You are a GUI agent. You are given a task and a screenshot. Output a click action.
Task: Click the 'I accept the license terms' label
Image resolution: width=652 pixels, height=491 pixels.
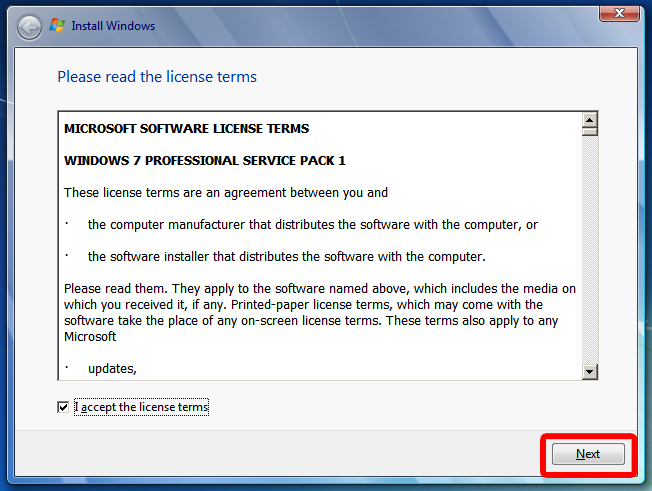pos(141,407)
